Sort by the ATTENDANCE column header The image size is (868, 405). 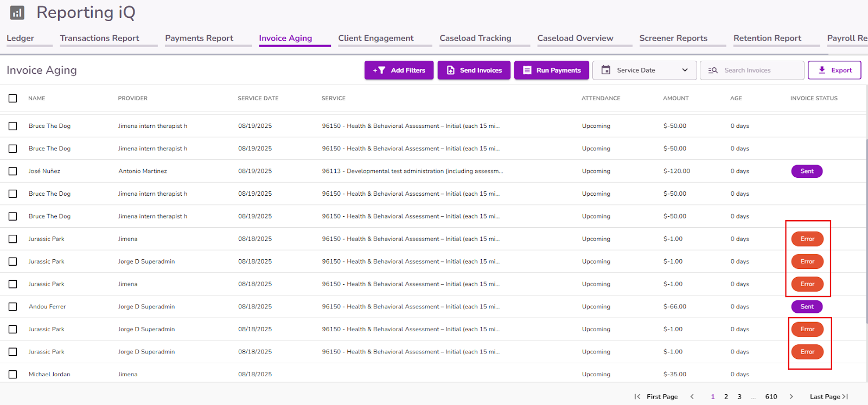click(x=601, y=98)
